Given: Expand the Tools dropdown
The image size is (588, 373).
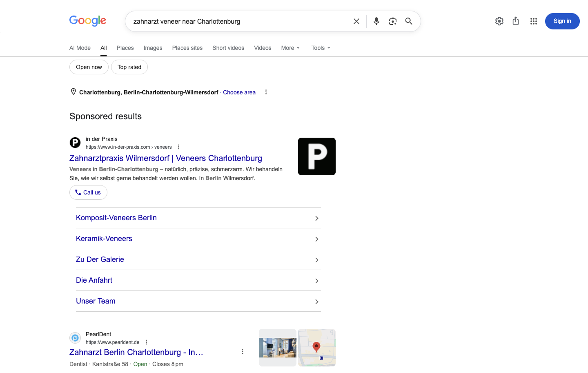Looking at the screenshot, I should coord(321,48).
